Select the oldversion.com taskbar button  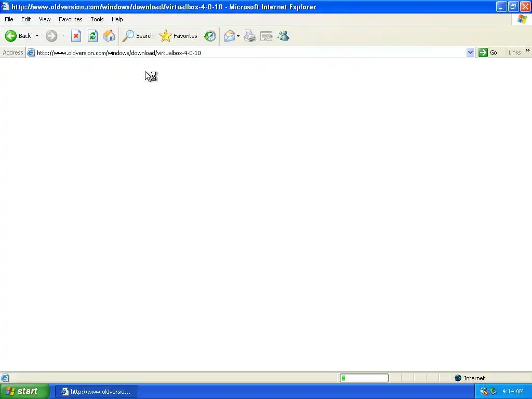96,392
